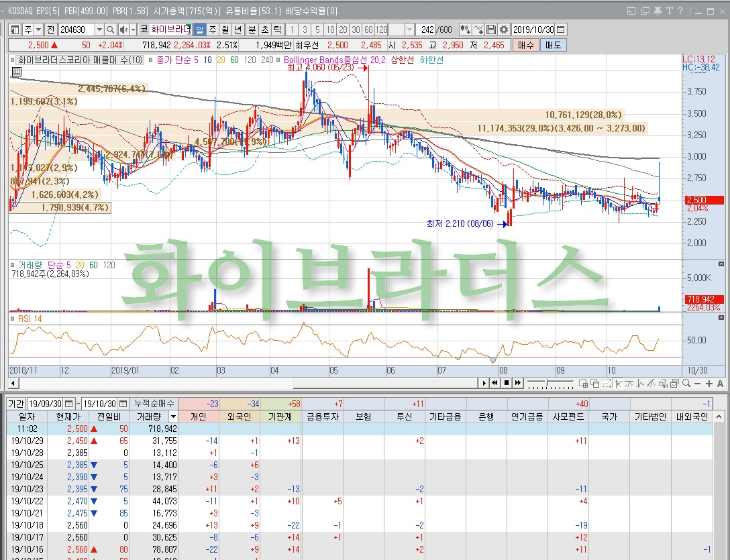Image resolution: width=730 pixels, height=560 pixels.
Task: Click the overlapping windows icon below chart
Action: coord(594,383)
